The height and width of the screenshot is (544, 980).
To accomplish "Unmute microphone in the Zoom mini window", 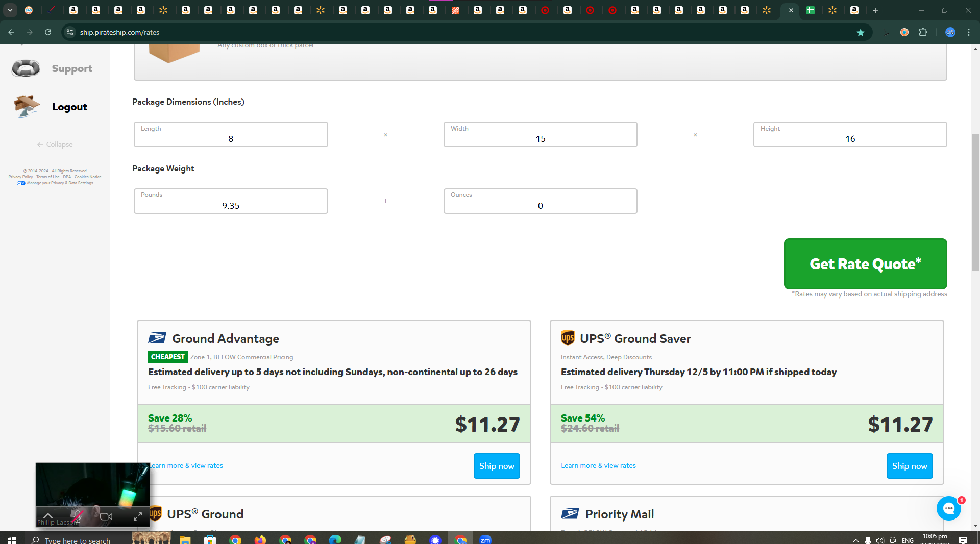I will click(77, 516).
